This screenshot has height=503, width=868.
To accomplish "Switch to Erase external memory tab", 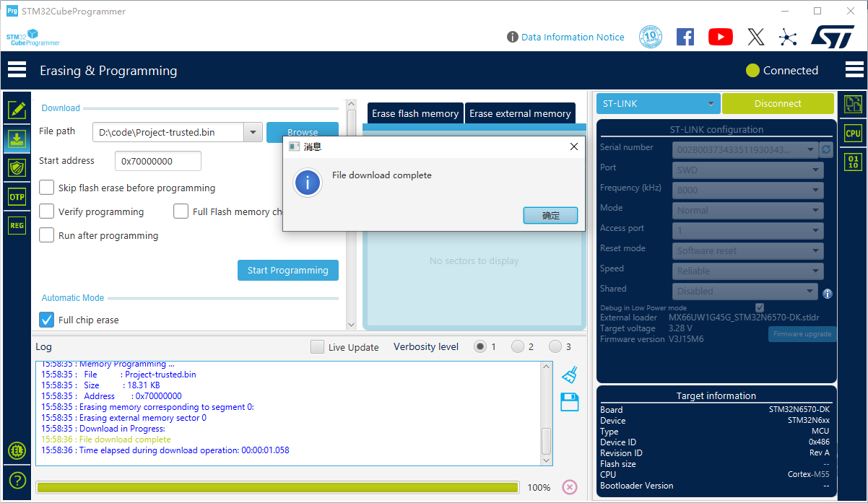I will [x=520, y=113].
